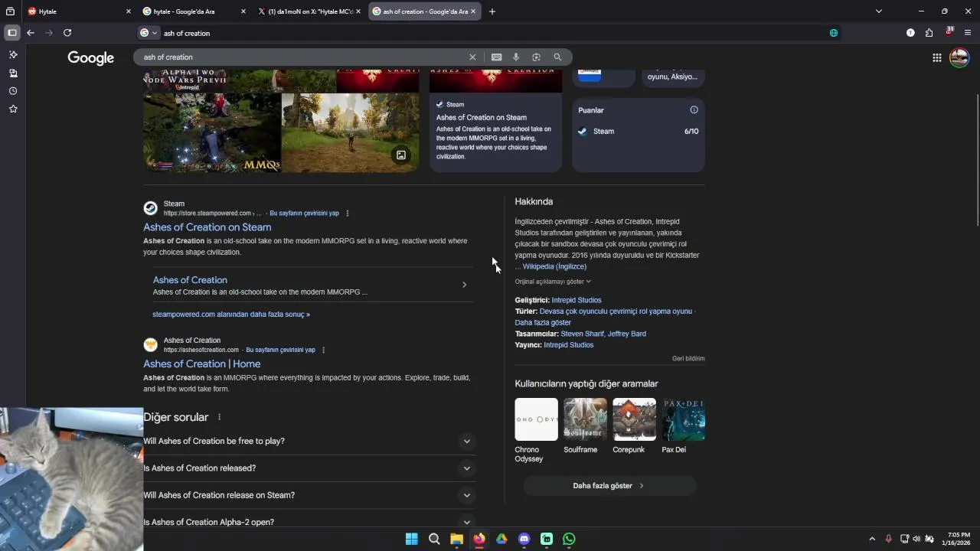980x551 pixels.
Task: Click the Steven Sharif designer link
Action: (x=582, y=334)
